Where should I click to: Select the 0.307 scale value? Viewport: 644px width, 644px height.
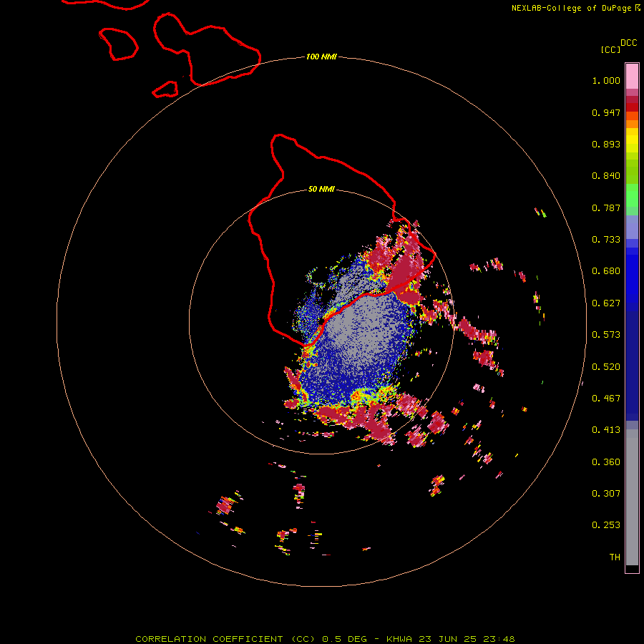tap(606, 494)
